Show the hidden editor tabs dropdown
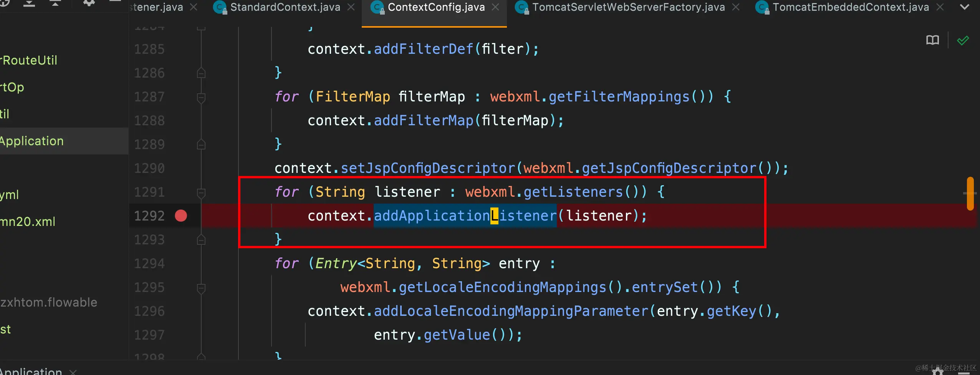The image size is (980, 375). pos(965,7)
